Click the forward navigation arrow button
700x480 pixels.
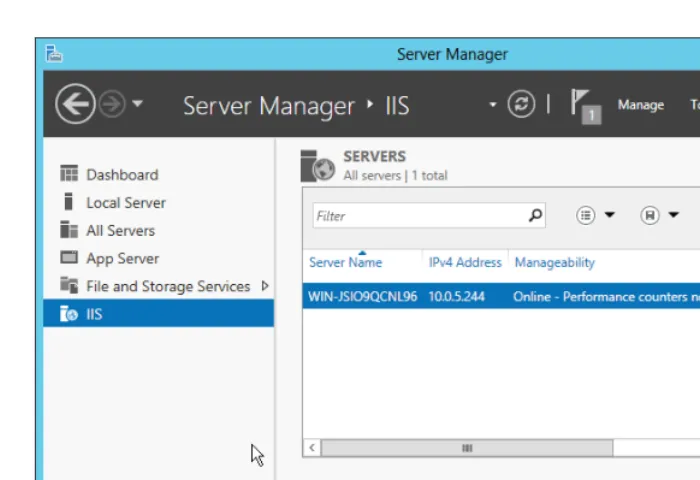(x=112, y=104)
